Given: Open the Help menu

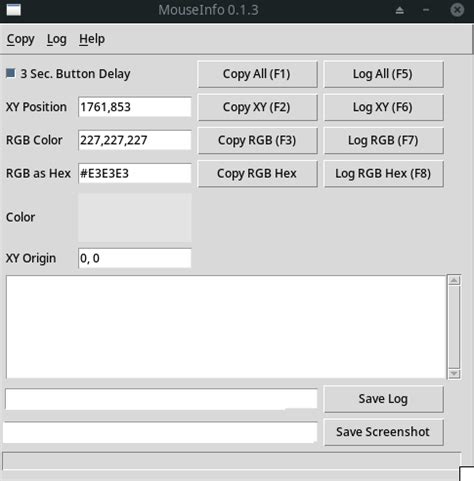Looking at the screenshot, I should [92, 39].
